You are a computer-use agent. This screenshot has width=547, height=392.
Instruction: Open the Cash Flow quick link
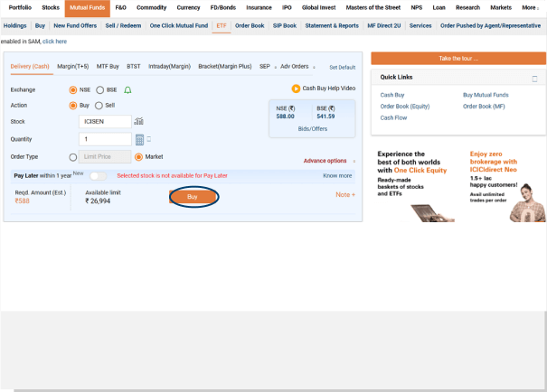coord(393,117)
